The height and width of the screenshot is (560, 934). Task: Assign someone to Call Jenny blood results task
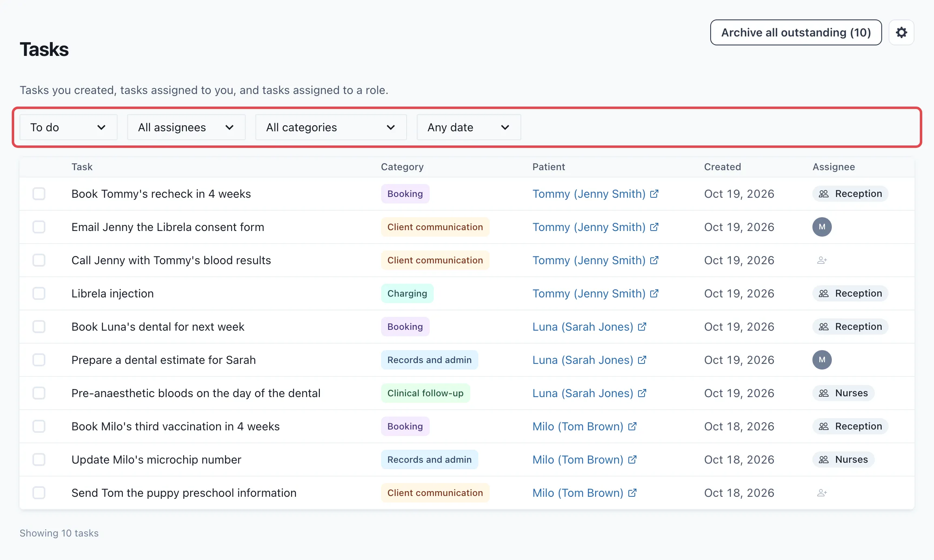pos(822,260)
